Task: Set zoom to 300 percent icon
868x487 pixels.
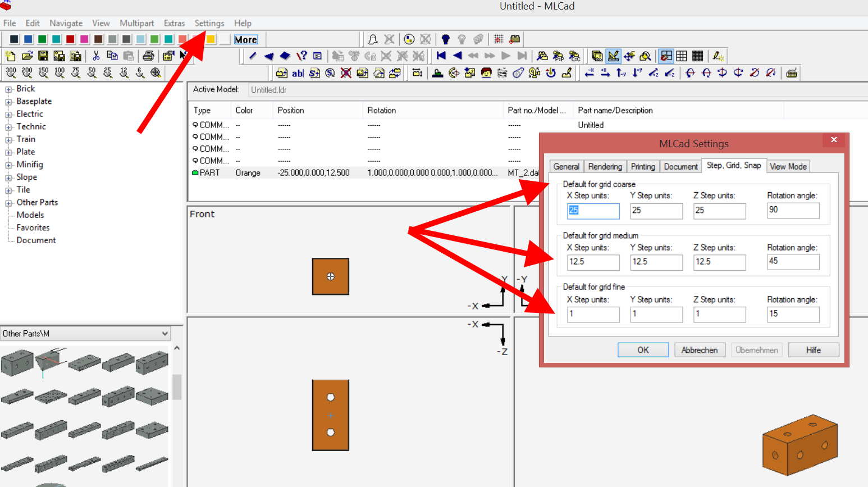Action: 11,73
